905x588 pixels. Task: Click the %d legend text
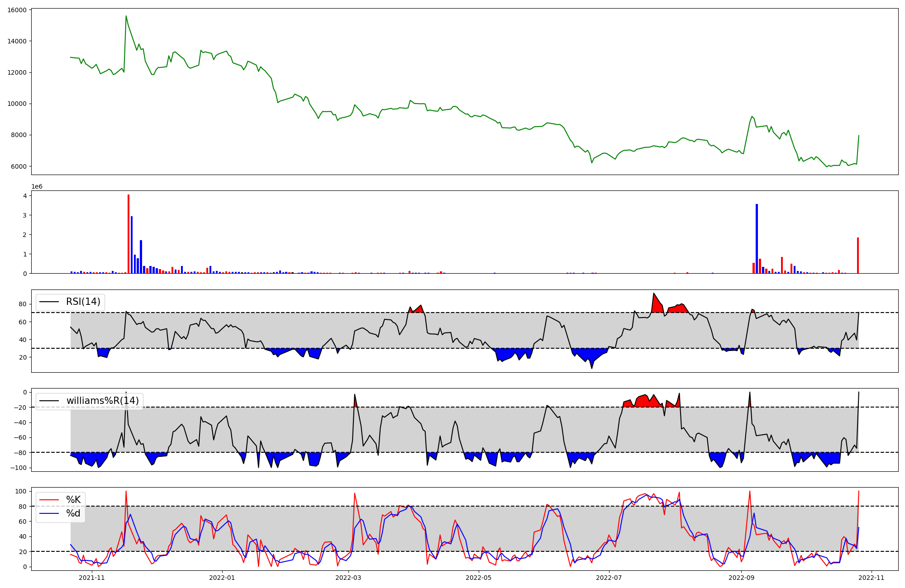73,513
